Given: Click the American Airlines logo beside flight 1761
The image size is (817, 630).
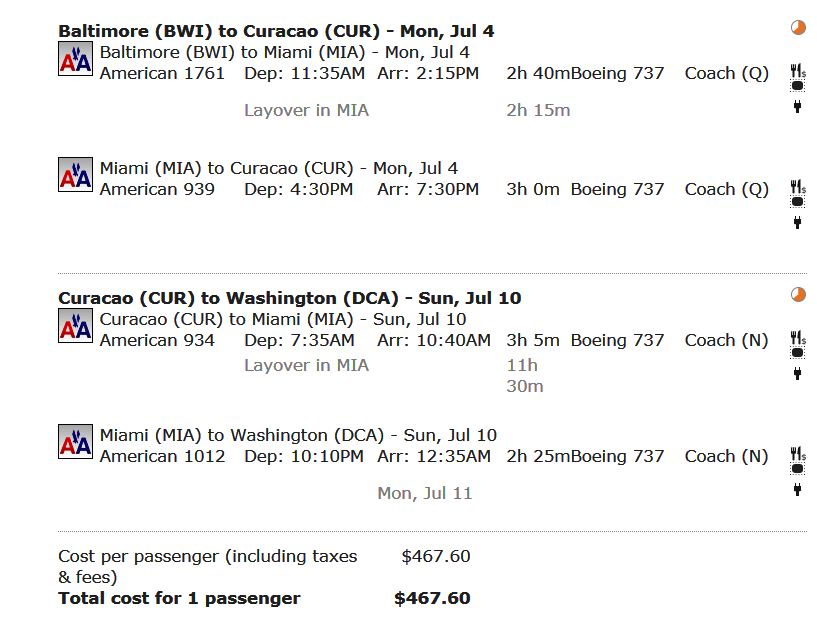Looking at the screenshot, I should [76, 59].
